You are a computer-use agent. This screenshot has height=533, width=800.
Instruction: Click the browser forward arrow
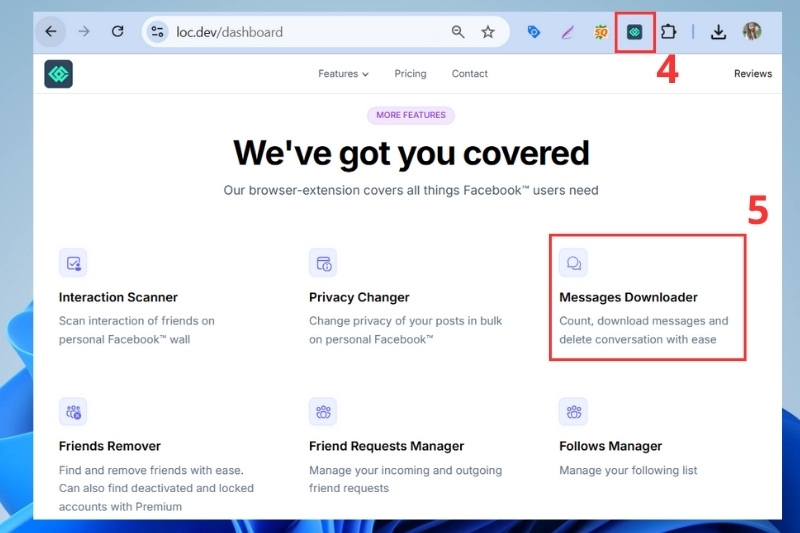(x=84, y=32)
